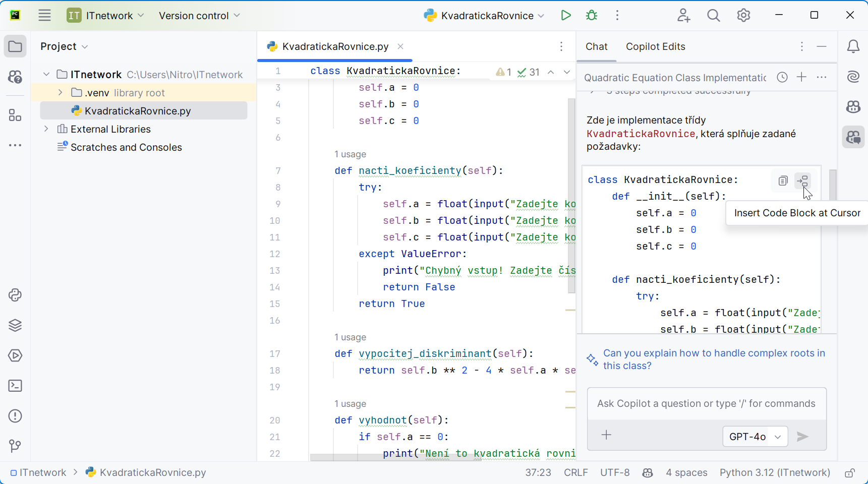
Task: Open the Python Console tool window
Action: click(x=15, y=295)
